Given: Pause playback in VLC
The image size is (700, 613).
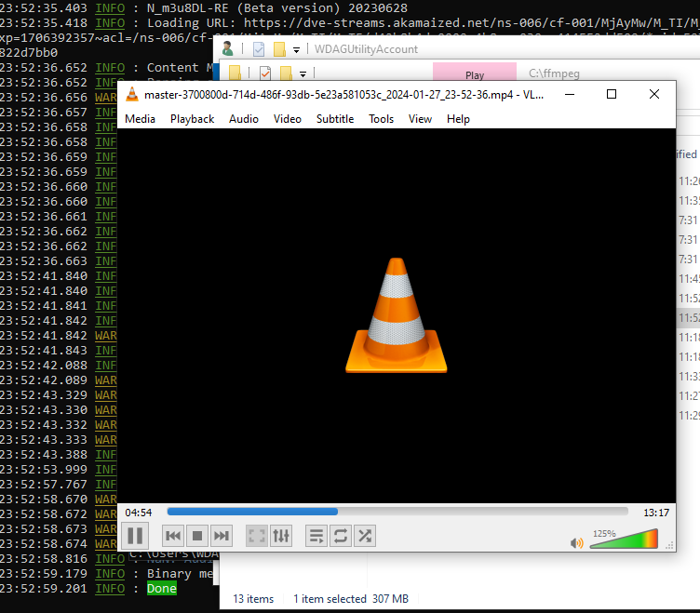Looking at the screenshot, I should (x=135, y=536).
